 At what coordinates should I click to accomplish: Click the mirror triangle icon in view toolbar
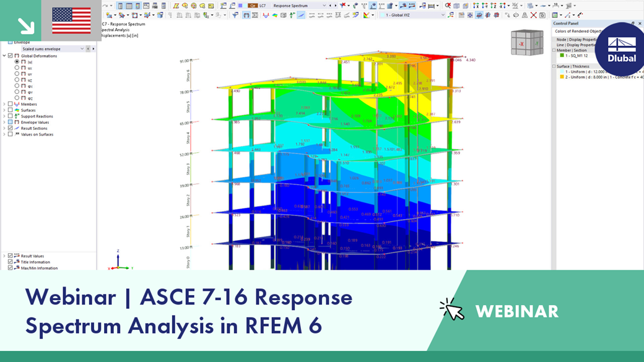pos(524,15)
